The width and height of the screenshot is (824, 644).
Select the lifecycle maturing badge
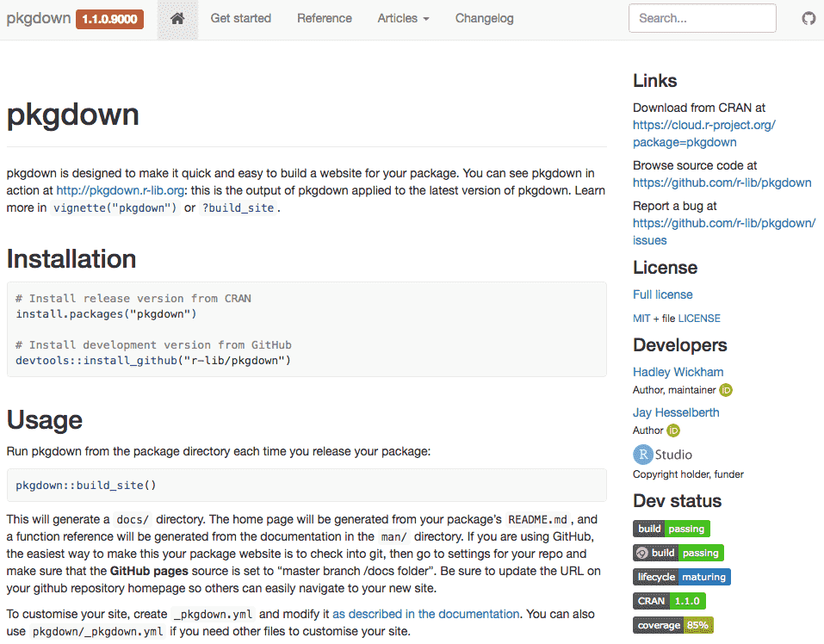(682, 577)
